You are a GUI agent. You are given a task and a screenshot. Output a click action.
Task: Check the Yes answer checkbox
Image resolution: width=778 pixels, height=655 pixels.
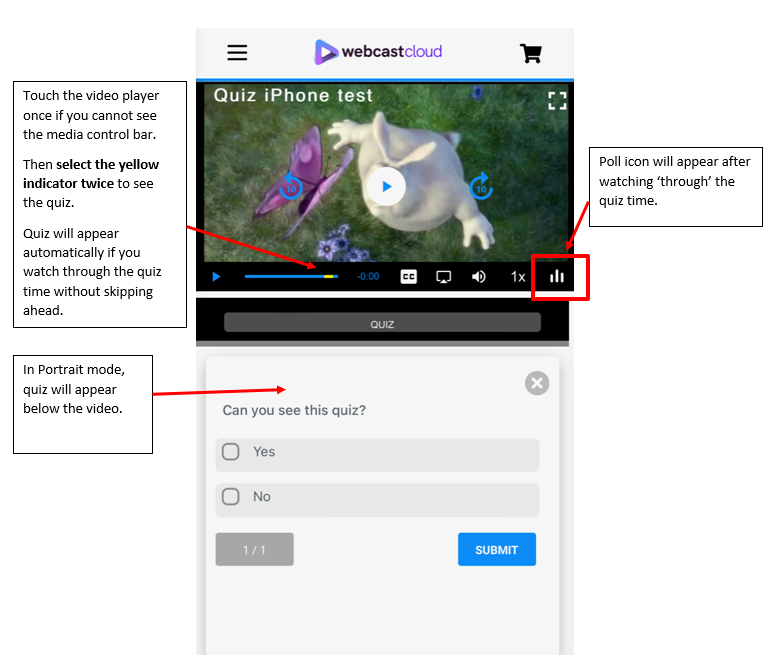(231, 452)
